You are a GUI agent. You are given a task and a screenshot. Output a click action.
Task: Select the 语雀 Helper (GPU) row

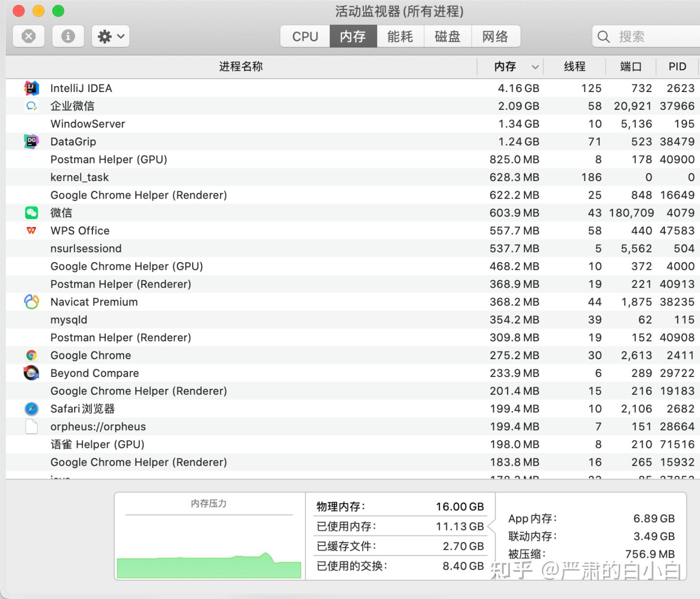(x=352, y=444)
